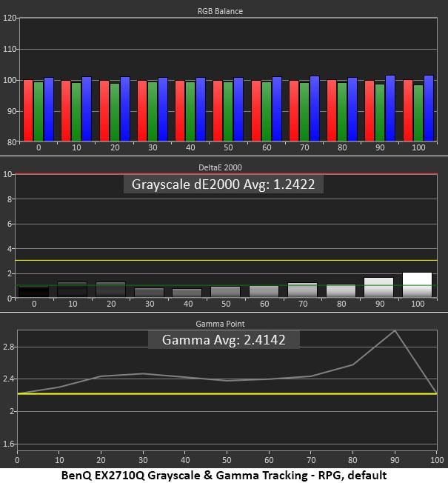Image resolution: width=448 pixels, height=483 pixels.
Task: Click the x-axis label 50 in RGB Balance
Action: pos(228,147)
